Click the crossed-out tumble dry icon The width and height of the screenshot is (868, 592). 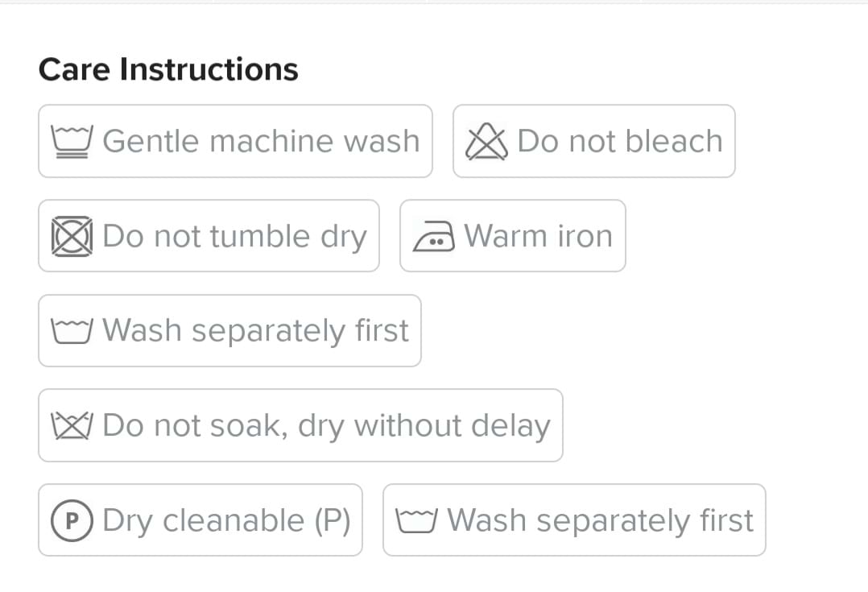coord(72,237)
